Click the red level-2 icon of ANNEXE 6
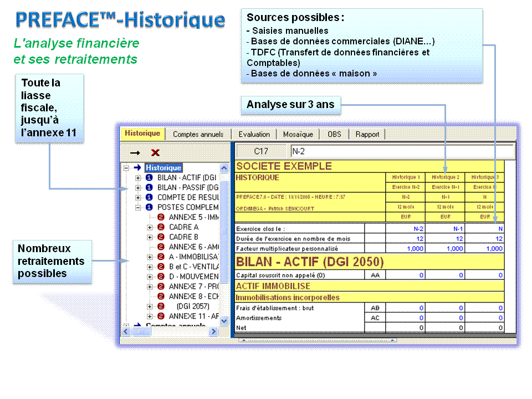 click(x=161, y=247)
